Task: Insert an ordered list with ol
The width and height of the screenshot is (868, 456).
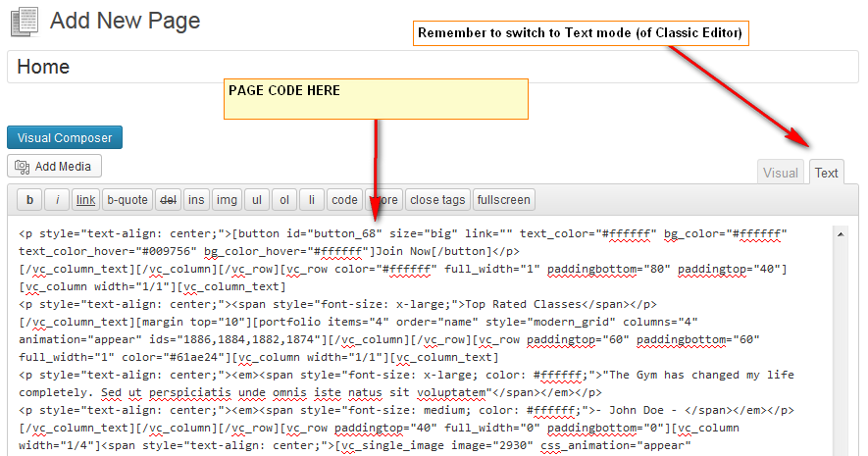Action: click(284, 200)
